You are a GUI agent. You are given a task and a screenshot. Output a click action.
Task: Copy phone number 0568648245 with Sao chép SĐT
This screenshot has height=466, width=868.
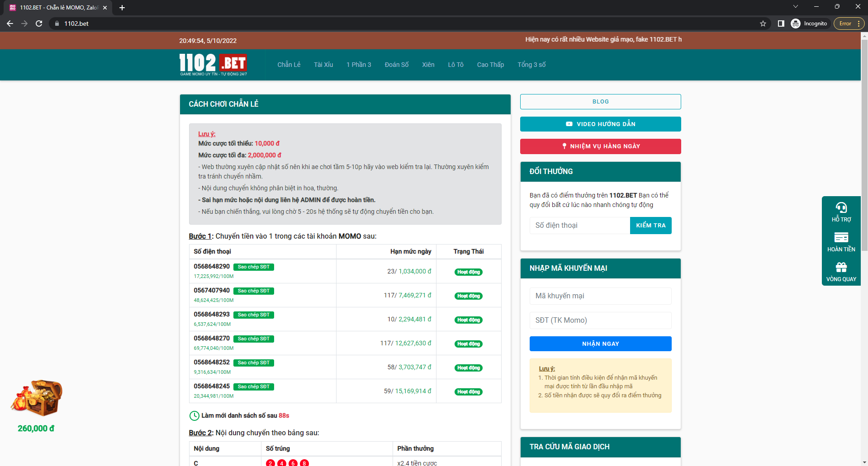tap(254, 387)
